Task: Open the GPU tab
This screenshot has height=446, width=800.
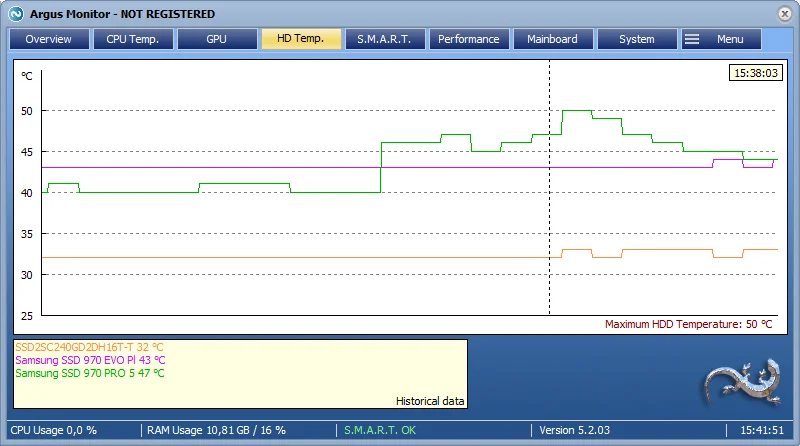Action: point(217,39)
